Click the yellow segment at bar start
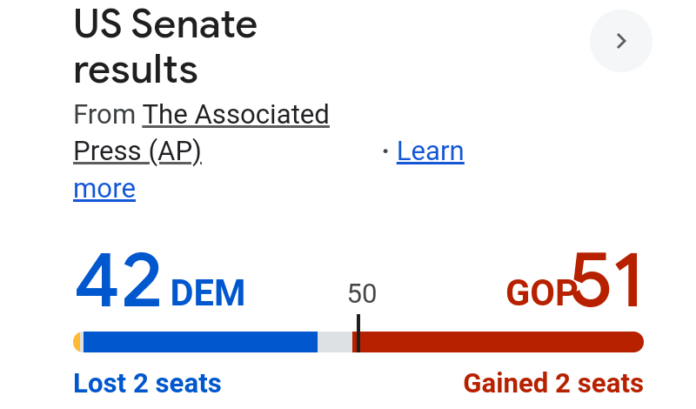Screen dimensions: 696x409 [x=78, y=342]
